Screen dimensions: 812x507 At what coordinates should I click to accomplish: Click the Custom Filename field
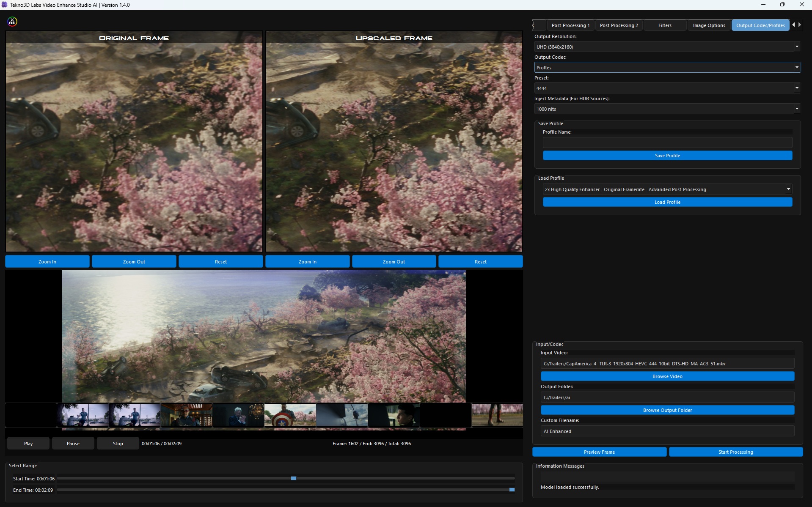coord(667,431)
